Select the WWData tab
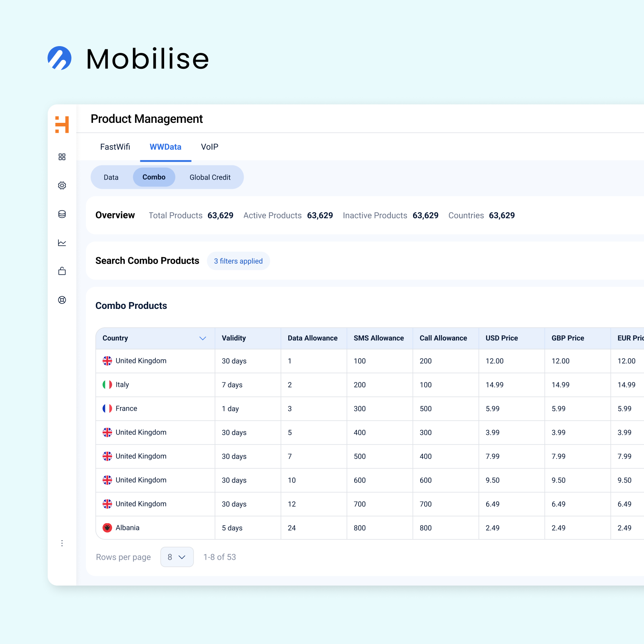Image resolution: width=644 pixels, height=644 pixels. [165, 147]
